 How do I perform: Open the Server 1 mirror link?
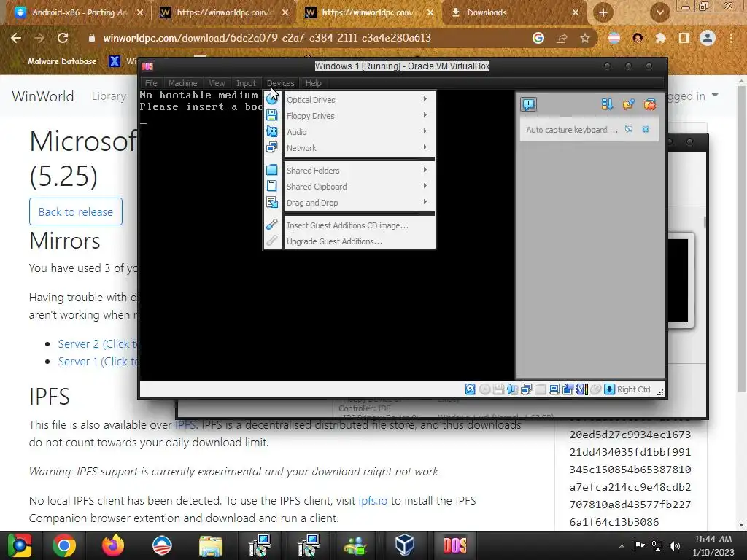[x=98, y=362]
